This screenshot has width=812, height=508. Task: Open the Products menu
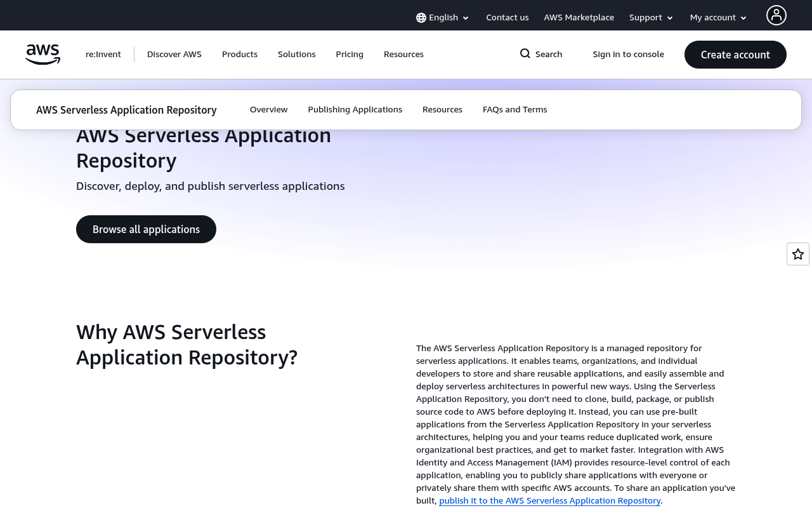point(240,55)
